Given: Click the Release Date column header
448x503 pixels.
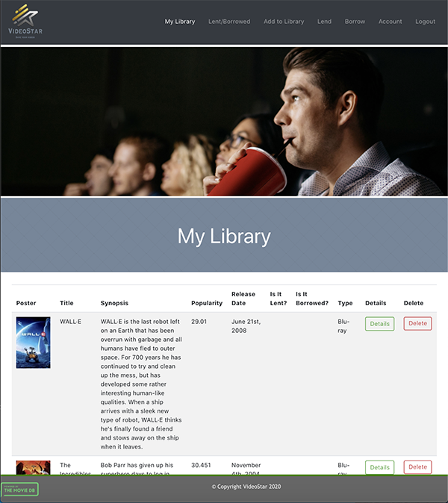Looking at the screenshot, I should pyautogui.click(x=243, y=299).
